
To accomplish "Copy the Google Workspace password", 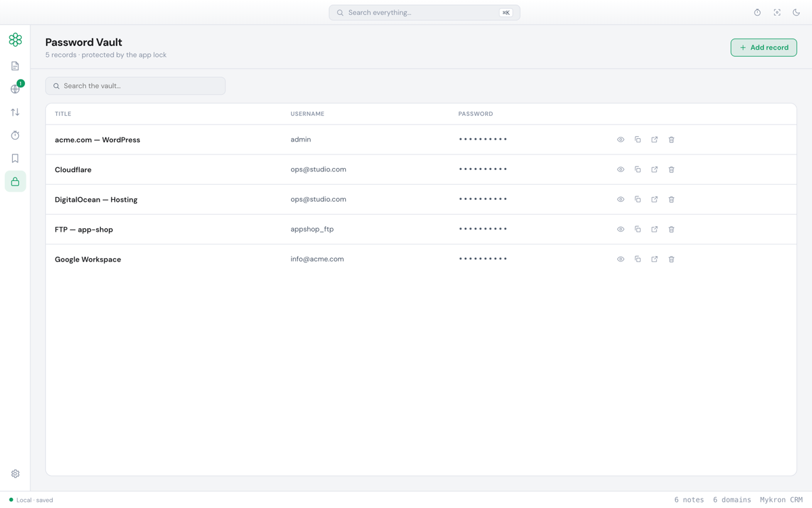I will (x=637, y=259).
